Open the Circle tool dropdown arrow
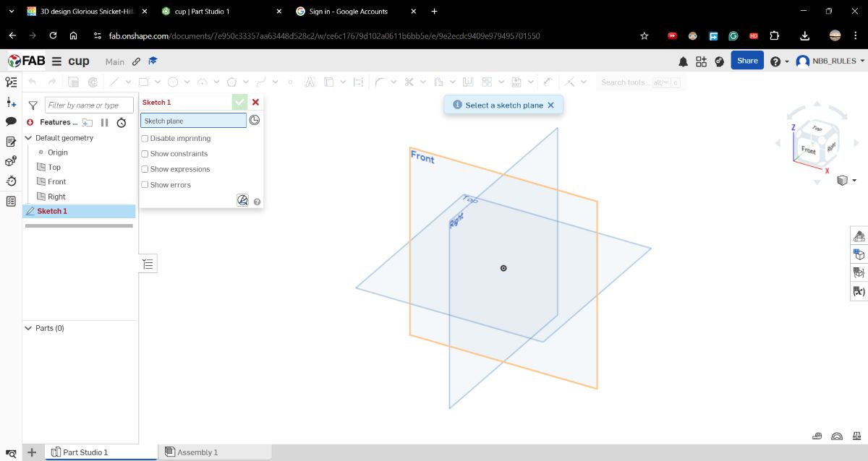Viewport: 868px width, 461px height. 187,82
